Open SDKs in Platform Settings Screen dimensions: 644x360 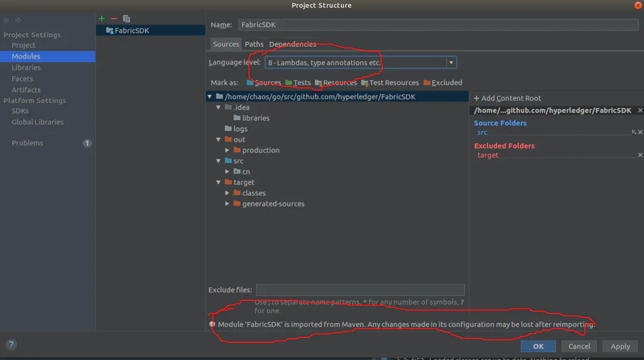point(20,111)
